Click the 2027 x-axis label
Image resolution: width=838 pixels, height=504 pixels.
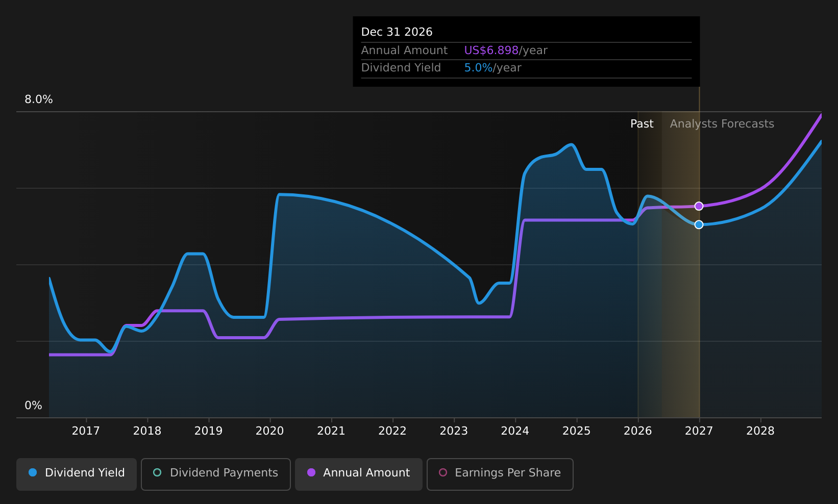click(699, 431)
